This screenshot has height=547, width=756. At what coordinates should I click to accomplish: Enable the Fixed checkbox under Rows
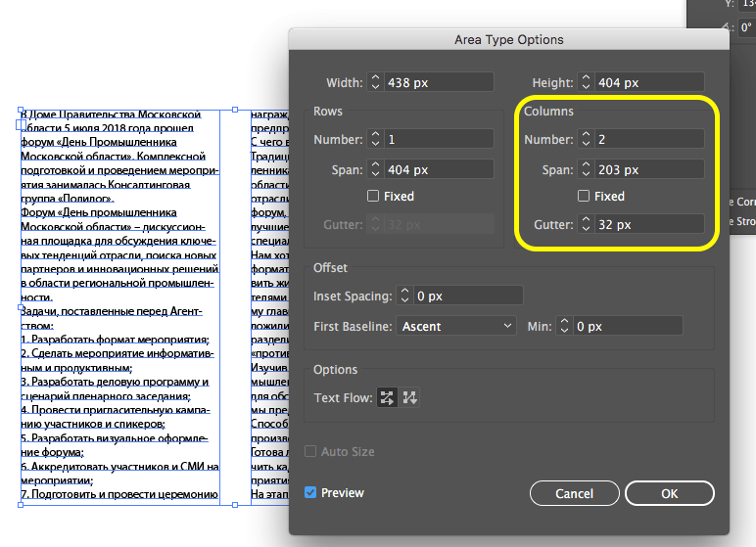pos(373,196)
